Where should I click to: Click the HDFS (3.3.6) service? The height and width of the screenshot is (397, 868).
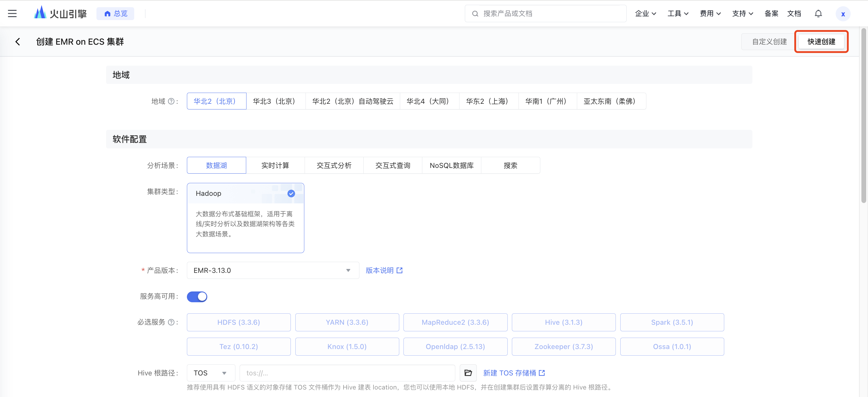(x=238, y=322)
